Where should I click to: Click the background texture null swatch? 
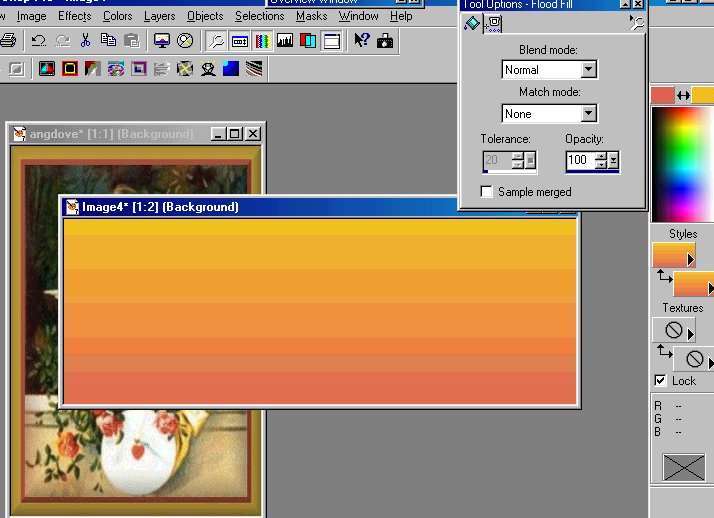pyautogui.click(x=694, y=359)
